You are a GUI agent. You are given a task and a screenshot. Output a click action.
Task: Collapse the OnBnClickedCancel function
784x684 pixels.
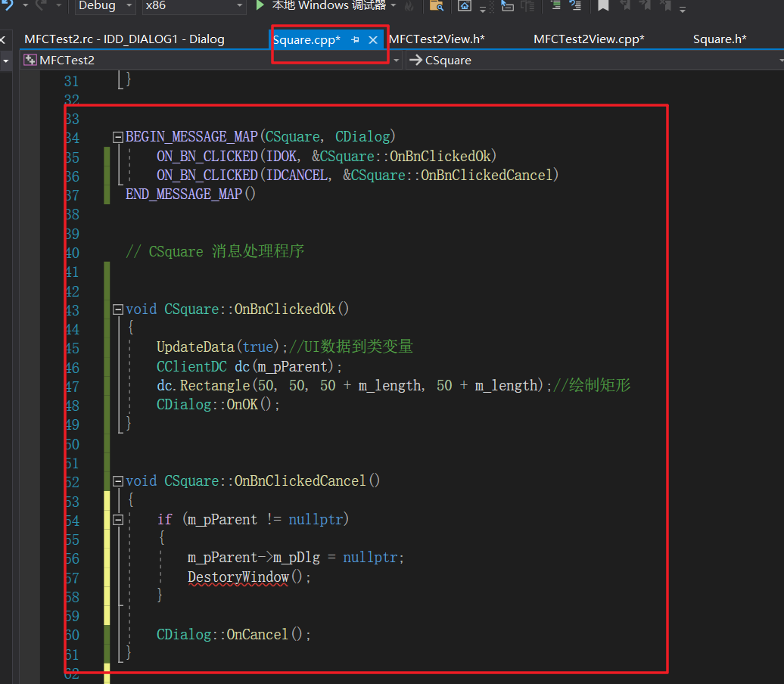(118, 481)
